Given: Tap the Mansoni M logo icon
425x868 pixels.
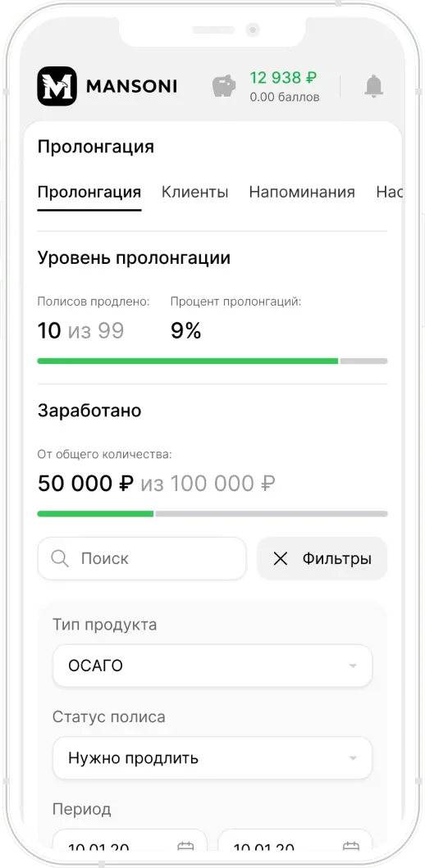Looking at the screenshot, I should [57, 86].
